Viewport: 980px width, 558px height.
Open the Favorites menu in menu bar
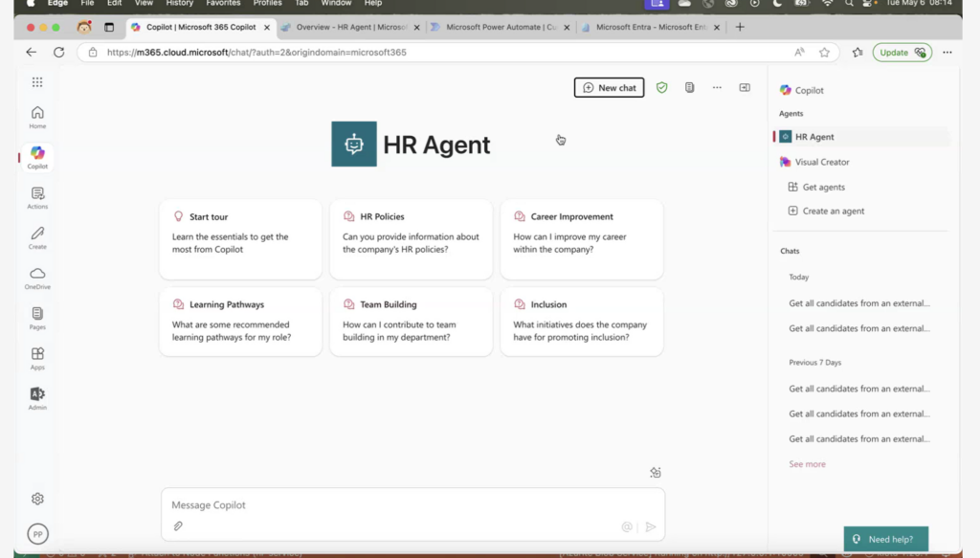223,3
